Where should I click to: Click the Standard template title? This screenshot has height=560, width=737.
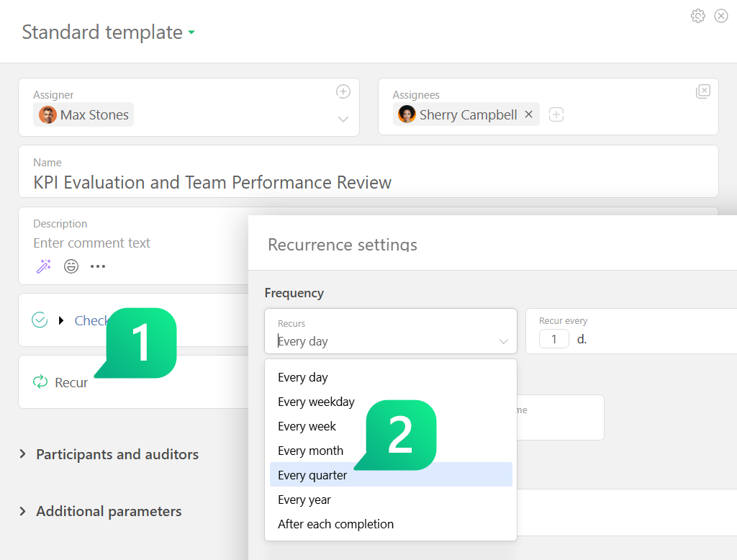(x=102, y=32)
